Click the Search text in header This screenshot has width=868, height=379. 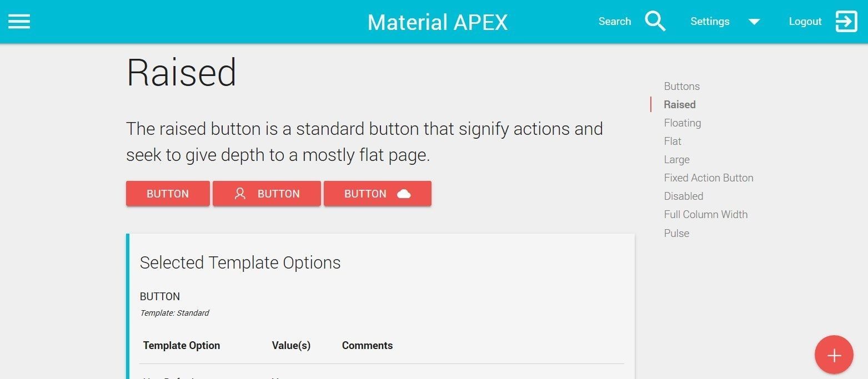[x=614, y=22]
